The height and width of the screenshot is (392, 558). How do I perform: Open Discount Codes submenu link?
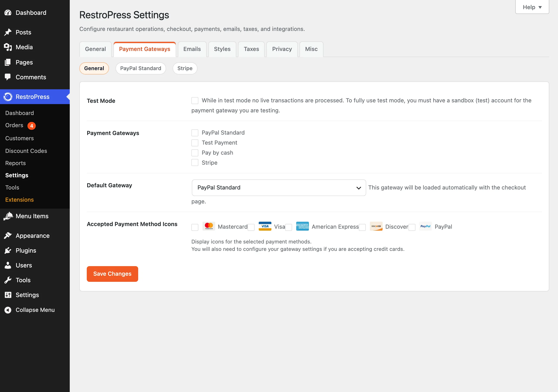[26, 151]
